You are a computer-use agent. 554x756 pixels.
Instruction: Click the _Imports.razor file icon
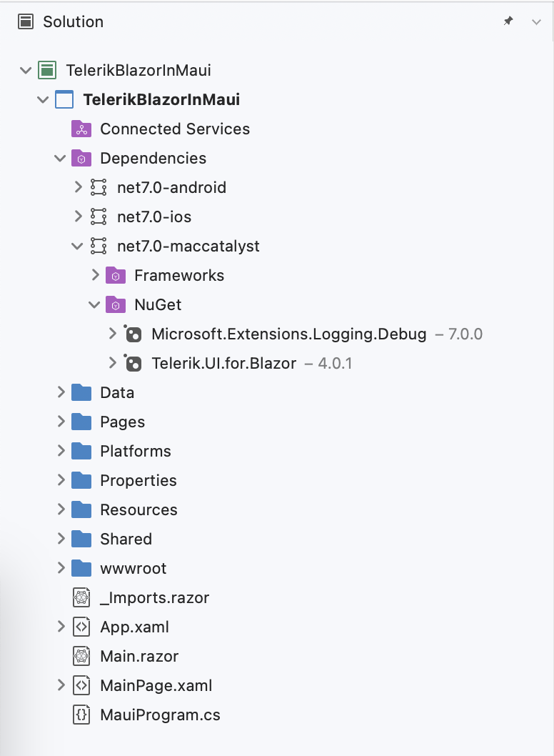click(x=81, y=598)
